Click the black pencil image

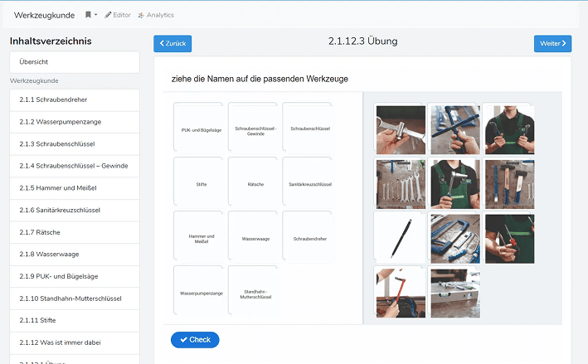(400, 237)
